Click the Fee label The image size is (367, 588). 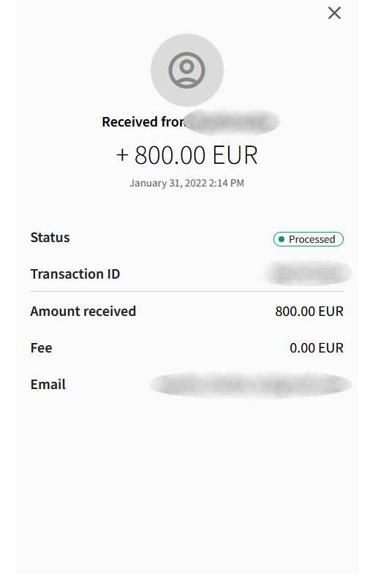pos(41,348)
